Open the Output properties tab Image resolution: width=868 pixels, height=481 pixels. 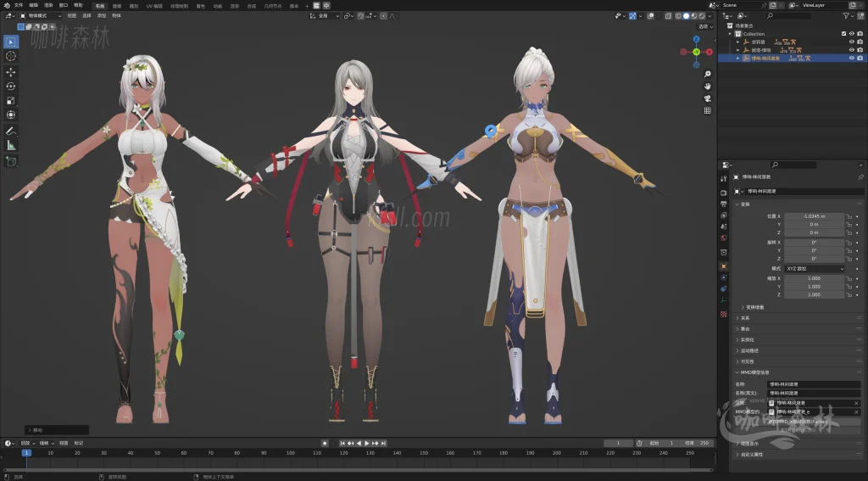(724, 204)
